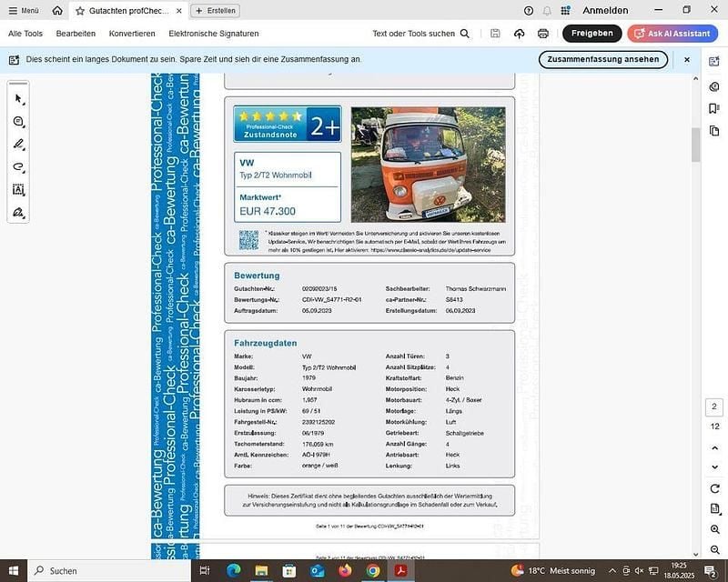Click the Freigeben button
Viewport: 728px width, 582px height.
point(591,34)
